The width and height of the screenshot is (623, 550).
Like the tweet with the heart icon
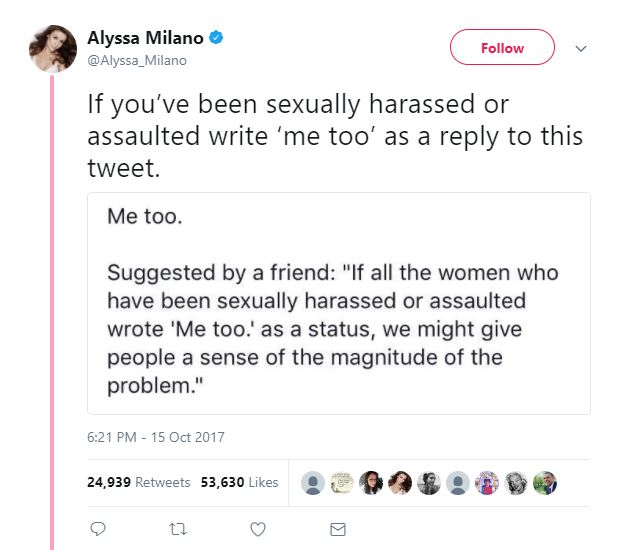click(257, 527)
